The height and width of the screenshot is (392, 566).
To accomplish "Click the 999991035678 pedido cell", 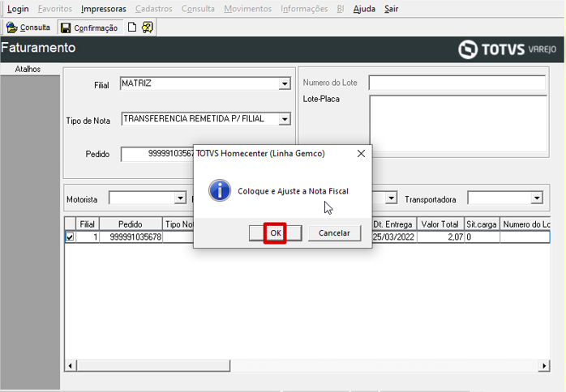I will point(131,237).
